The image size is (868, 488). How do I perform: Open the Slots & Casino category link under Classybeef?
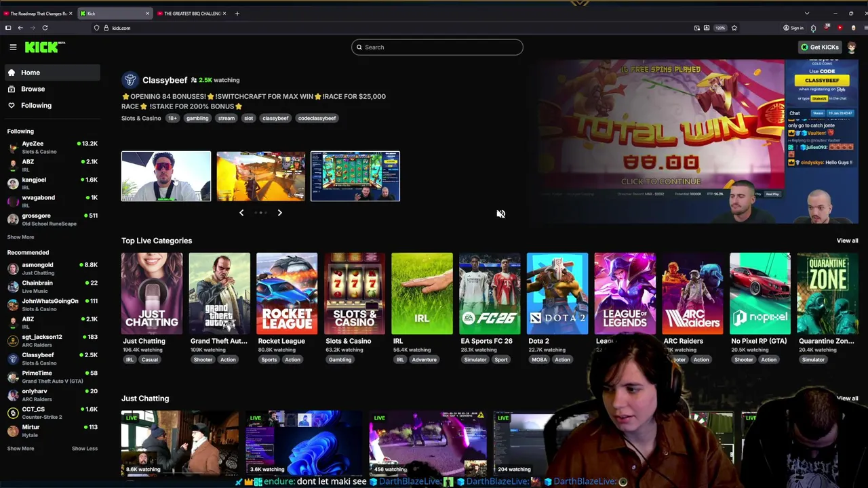[141, 118]
